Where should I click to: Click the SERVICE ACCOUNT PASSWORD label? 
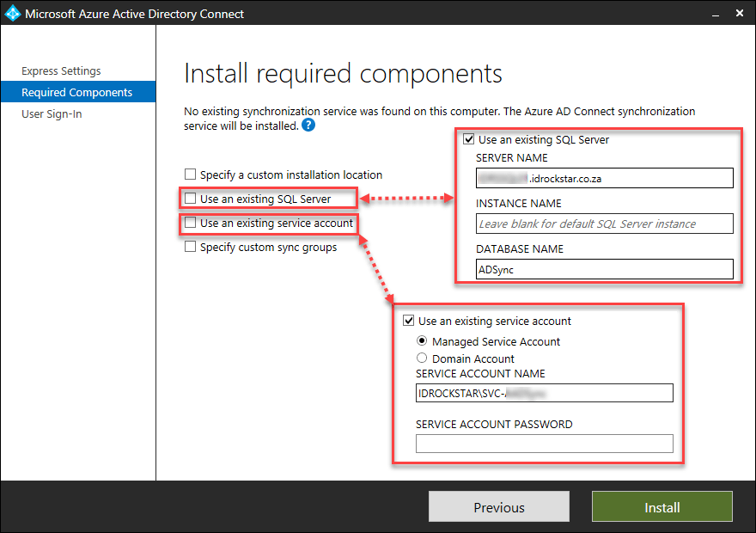pos(494,424)
